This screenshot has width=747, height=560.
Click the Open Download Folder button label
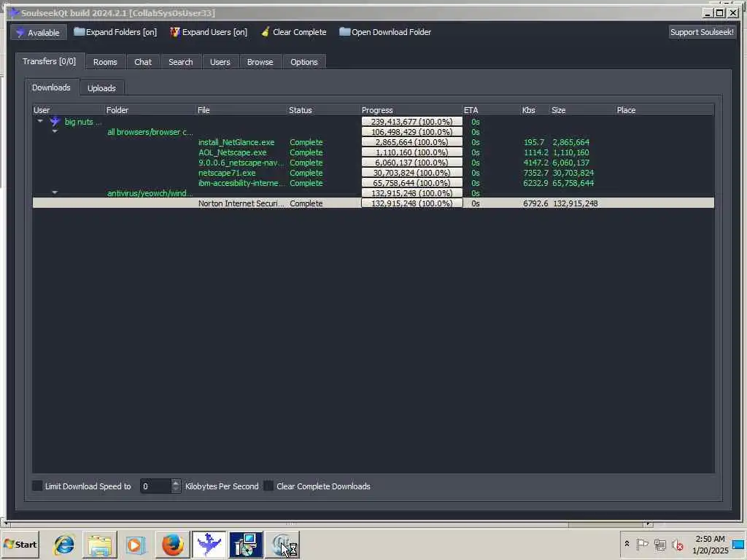[x=391, y=32]
